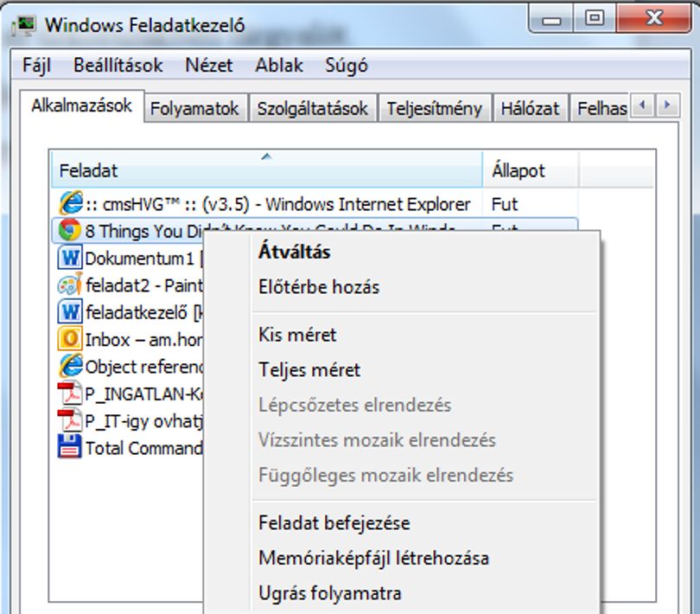
Task: Click the Total Commander floppy icon
Action: [x=70, y=447]
